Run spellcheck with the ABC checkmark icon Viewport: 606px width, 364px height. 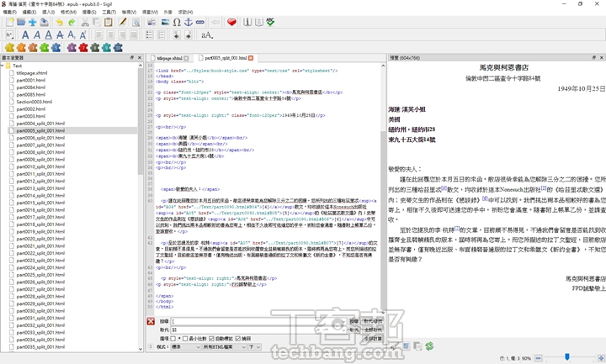tap(270, 23)
